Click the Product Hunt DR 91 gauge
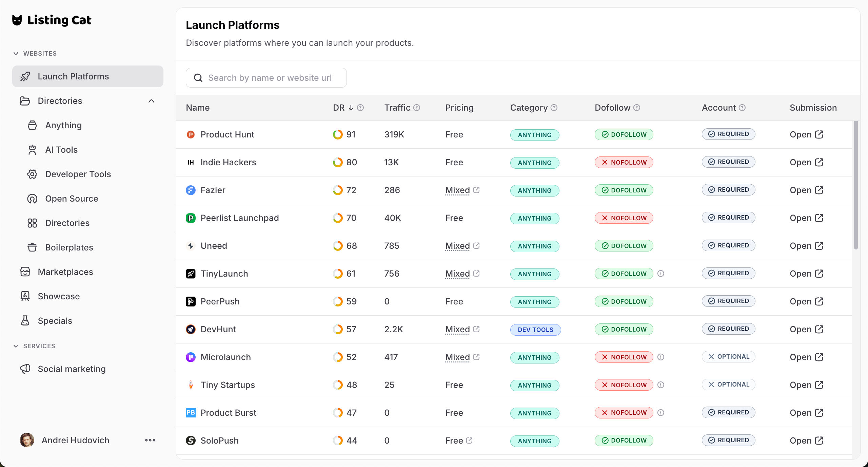868x467 pixels. [x=338, y=135]
